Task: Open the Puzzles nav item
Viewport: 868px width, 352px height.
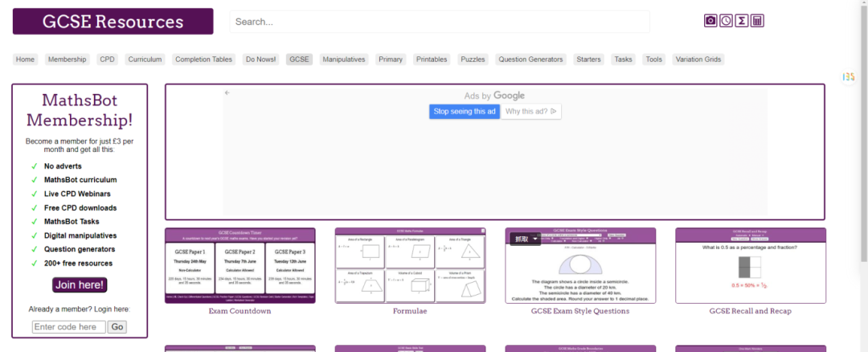Action: tap(473, 59)
